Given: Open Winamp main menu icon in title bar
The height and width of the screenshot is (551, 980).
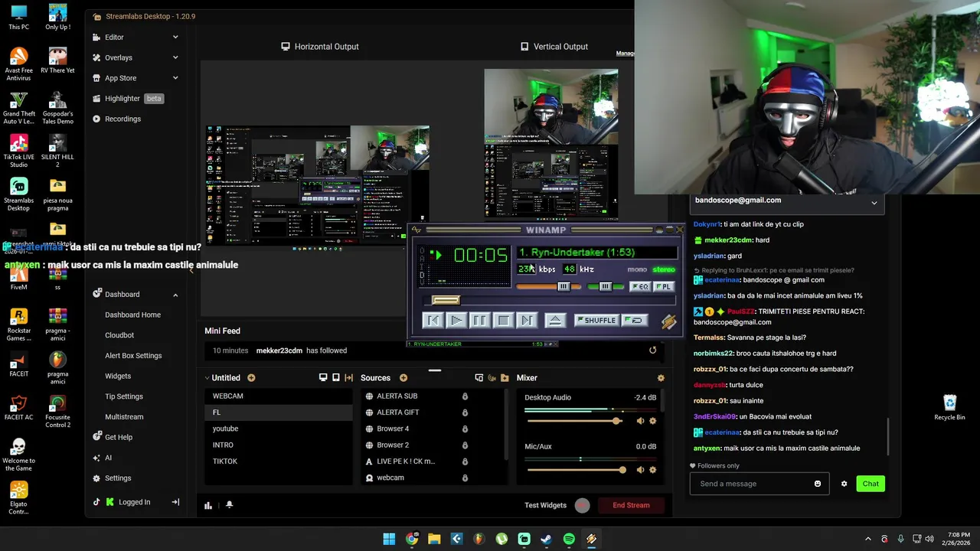Looking at the screenshot, I should (x=416, y=230).
